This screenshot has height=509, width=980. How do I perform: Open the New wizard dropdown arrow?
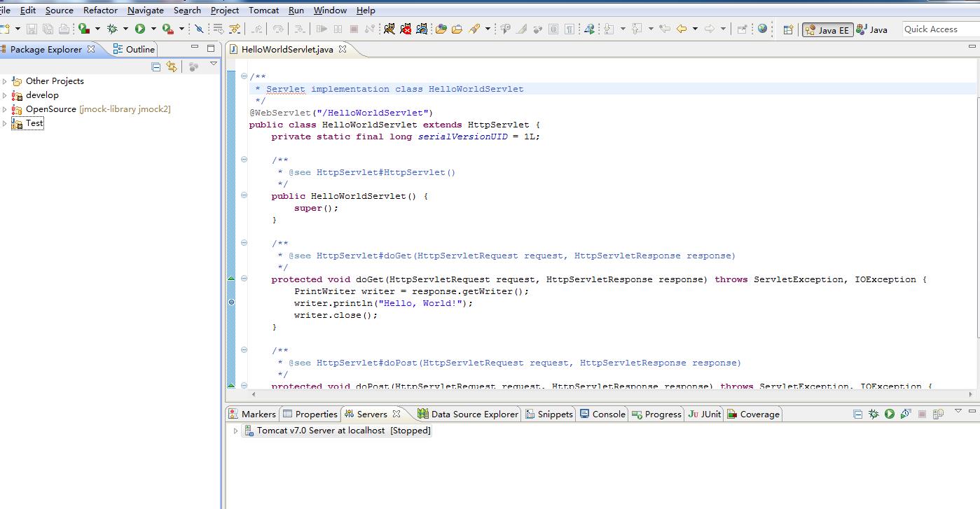(x=18, y=29)
